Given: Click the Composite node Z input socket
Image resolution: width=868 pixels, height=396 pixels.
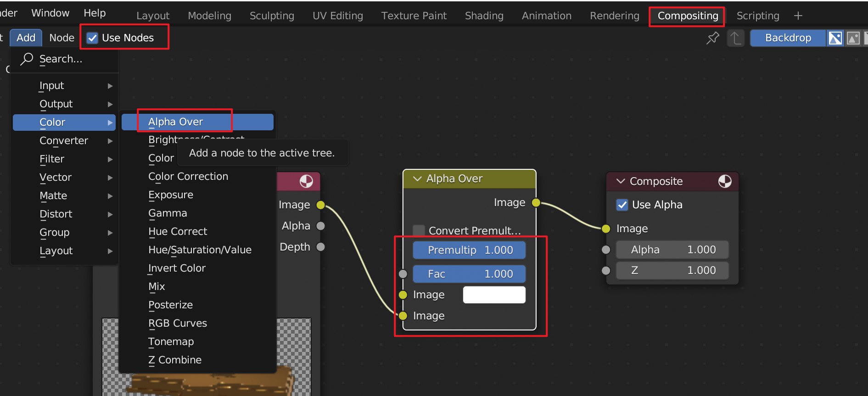Looking at the screenshot, I should coord(606,271).
